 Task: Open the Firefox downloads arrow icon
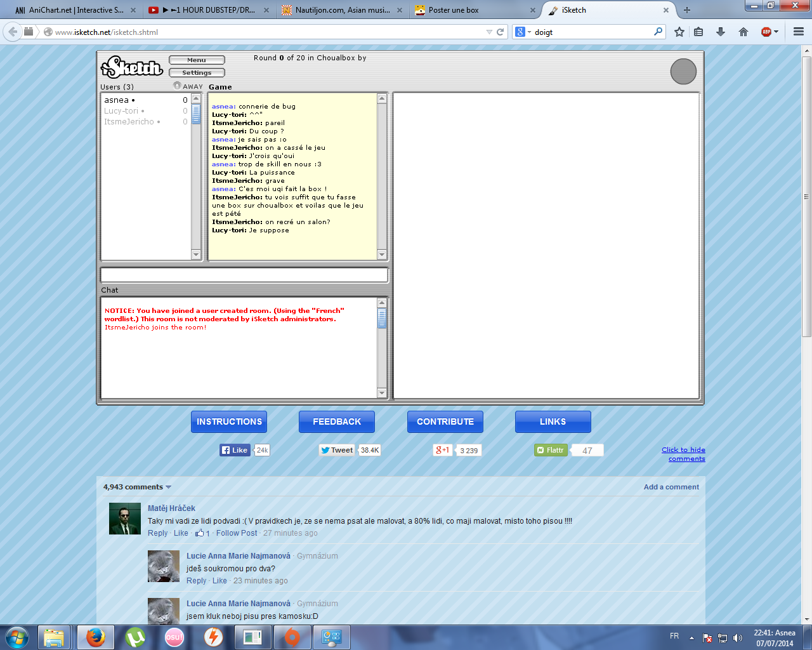721,32
